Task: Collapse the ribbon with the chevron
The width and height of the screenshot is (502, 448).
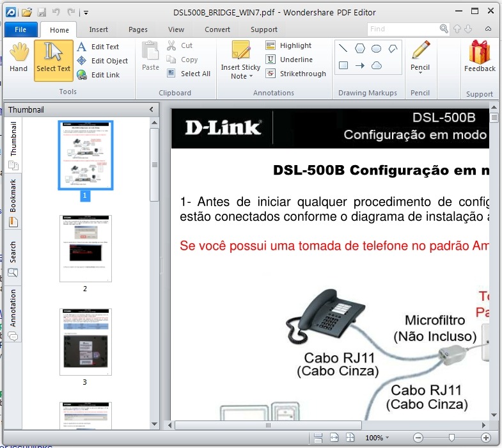Action: coord(488,29)
